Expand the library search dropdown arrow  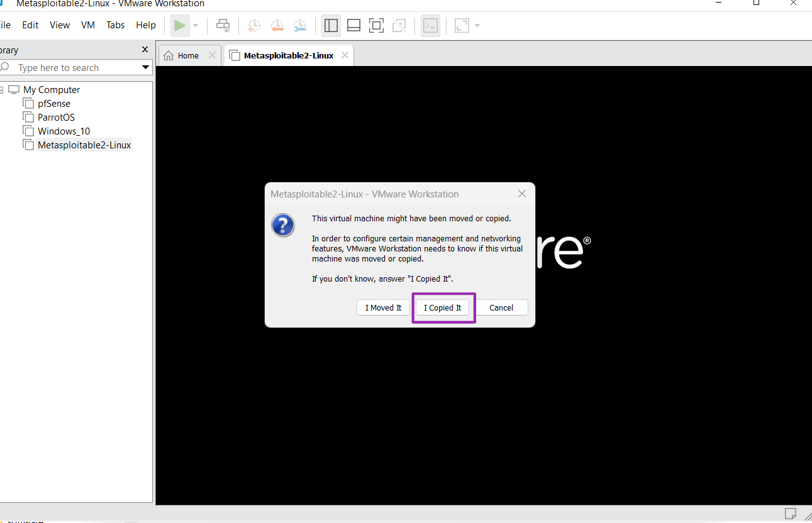coord(146,67)
